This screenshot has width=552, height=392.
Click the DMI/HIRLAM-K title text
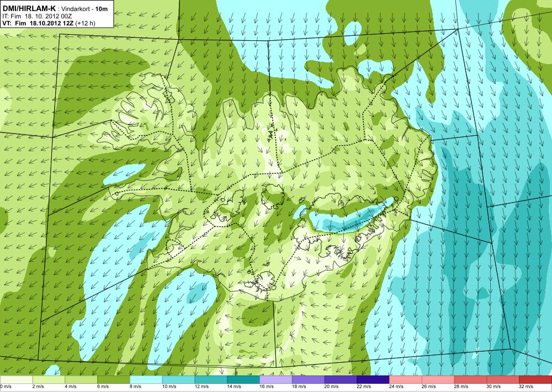point(29,8)
